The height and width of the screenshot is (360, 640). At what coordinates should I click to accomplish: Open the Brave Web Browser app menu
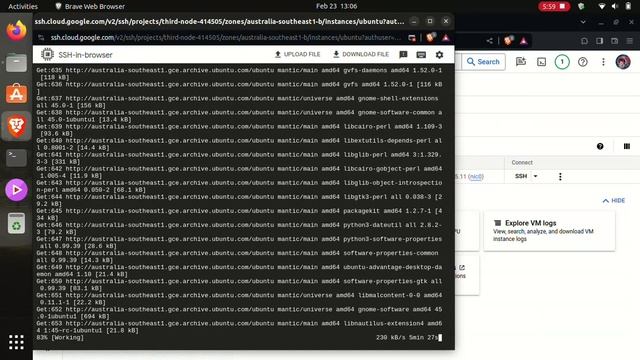pos(90,6)
